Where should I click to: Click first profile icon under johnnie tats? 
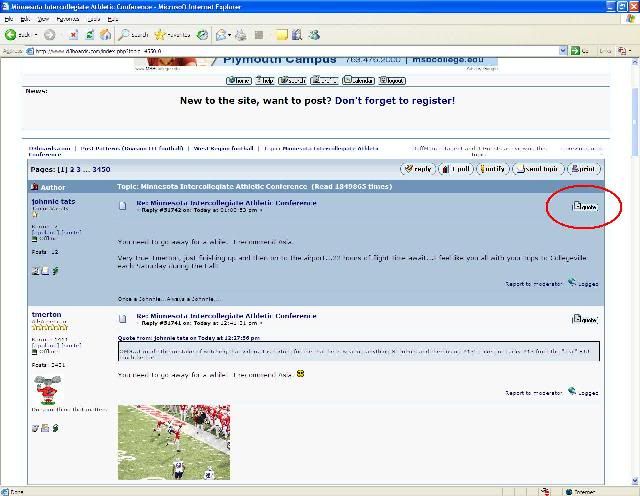tap(36, 271)
